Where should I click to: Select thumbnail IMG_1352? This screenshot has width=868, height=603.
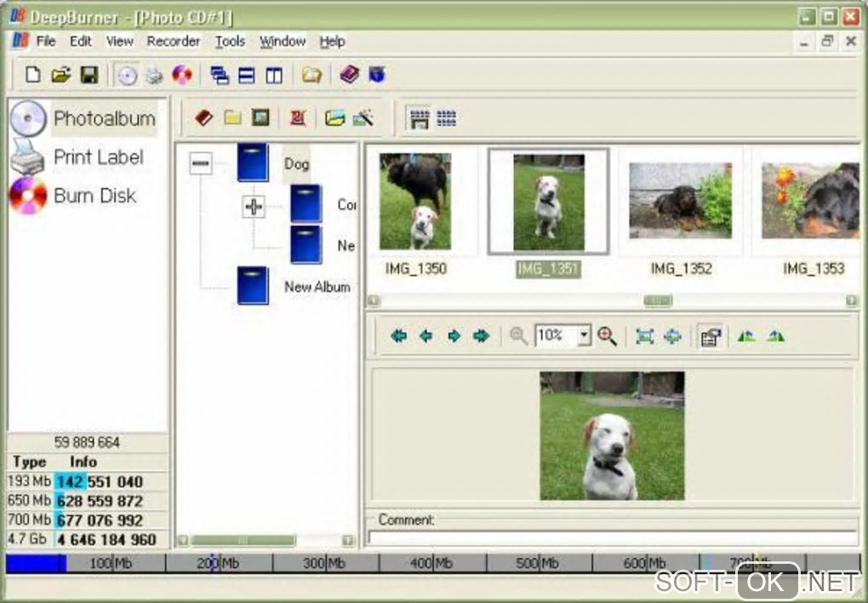[680, 200]
